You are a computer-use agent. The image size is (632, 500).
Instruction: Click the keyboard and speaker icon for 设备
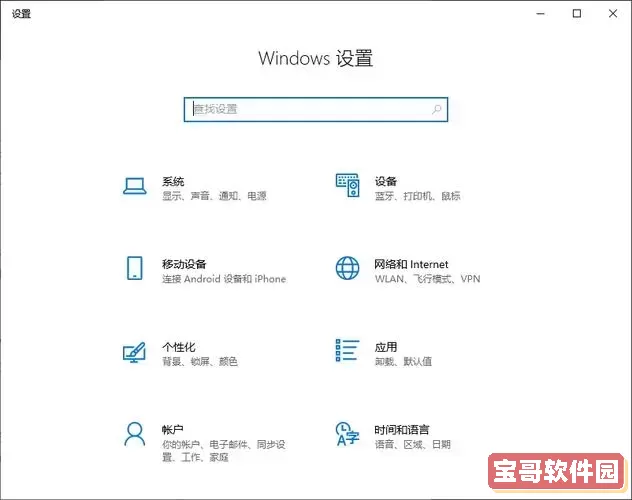(x=347, y=185)
